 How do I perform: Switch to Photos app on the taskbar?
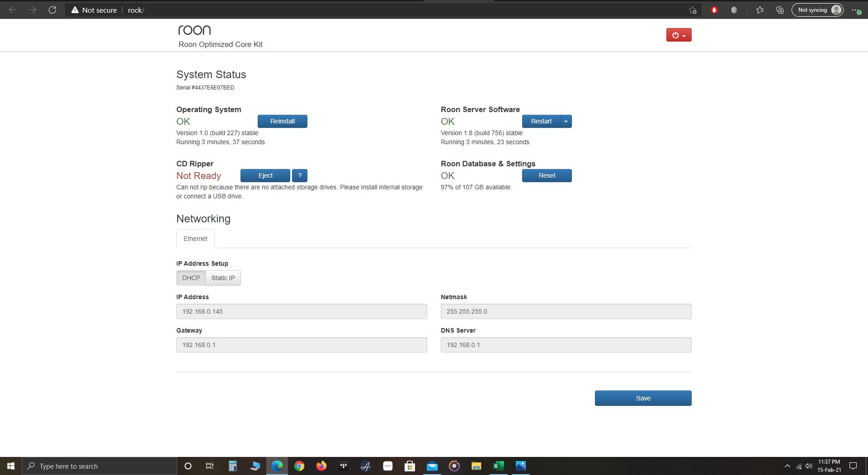pyautogui.click(x=521, y=466)
